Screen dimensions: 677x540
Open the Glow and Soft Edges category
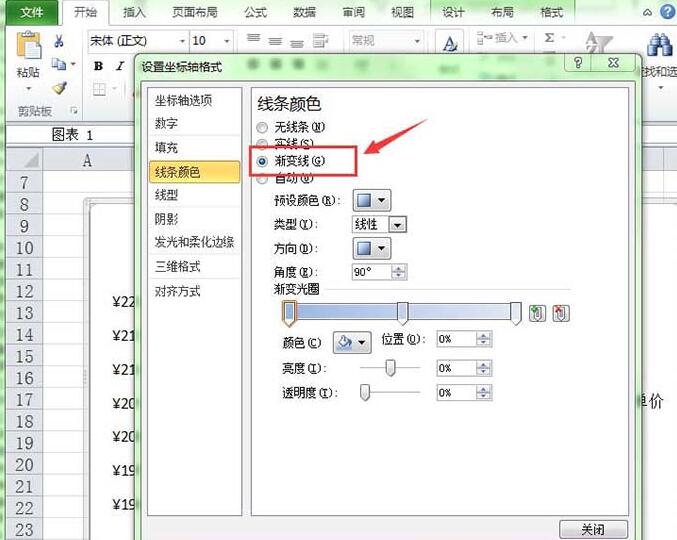pos(194,242)
